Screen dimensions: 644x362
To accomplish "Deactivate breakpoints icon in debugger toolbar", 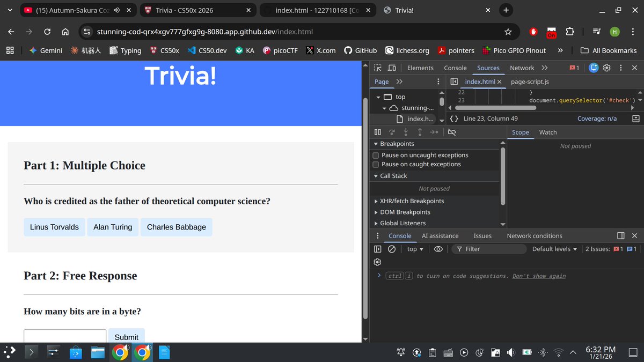I will tap(452, 132).
